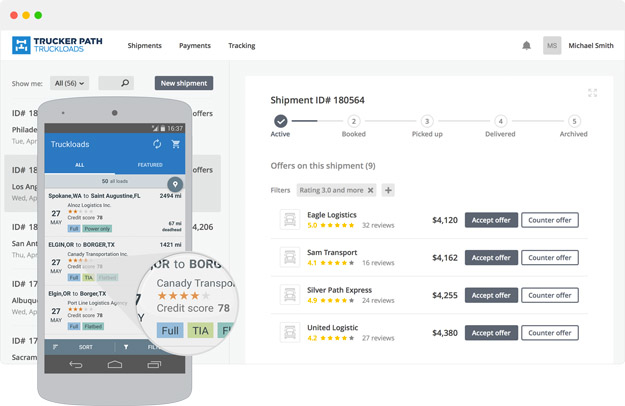This screenshot has height=406, width=625.
Task: Click Shipment ID# 180564 title
Action: click(317, 100)
